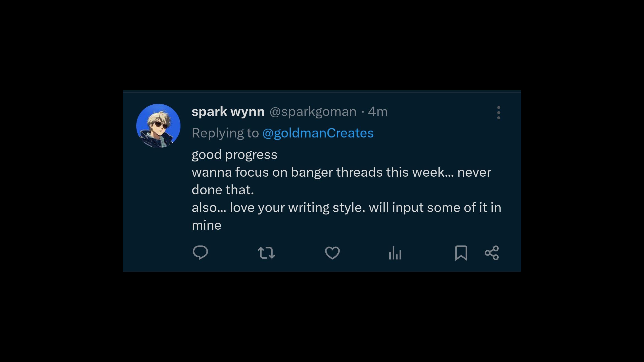
Task: Open the 4m timestamp link
Action: pyautogui.click(x=377, y=111)
